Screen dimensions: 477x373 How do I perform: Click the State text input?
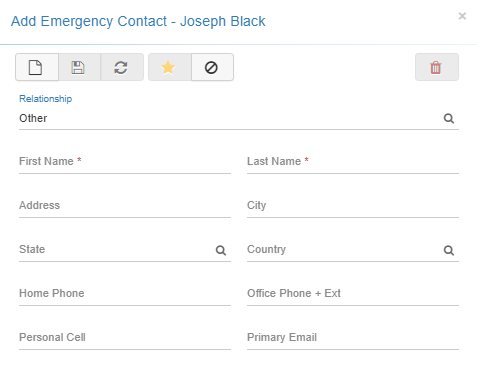117,249
